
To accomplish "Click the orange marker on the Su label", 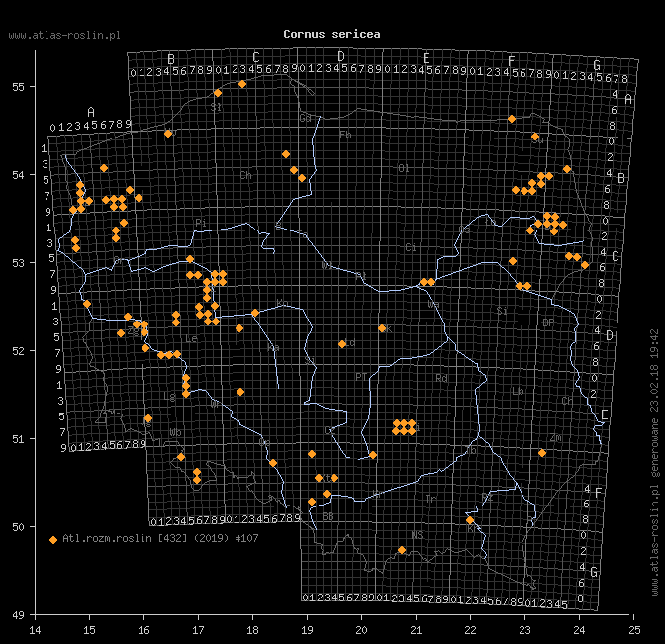I will point(535,137).
